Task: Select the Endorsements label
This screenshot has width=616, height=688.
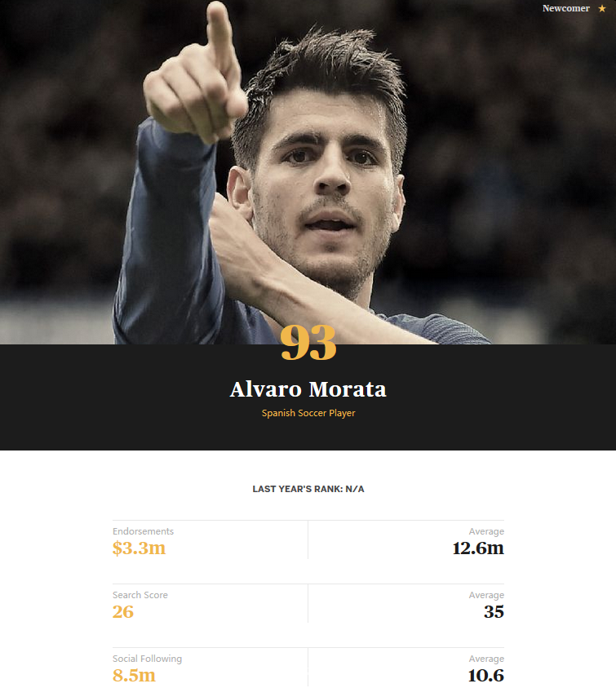Action: tap(143, 531)
